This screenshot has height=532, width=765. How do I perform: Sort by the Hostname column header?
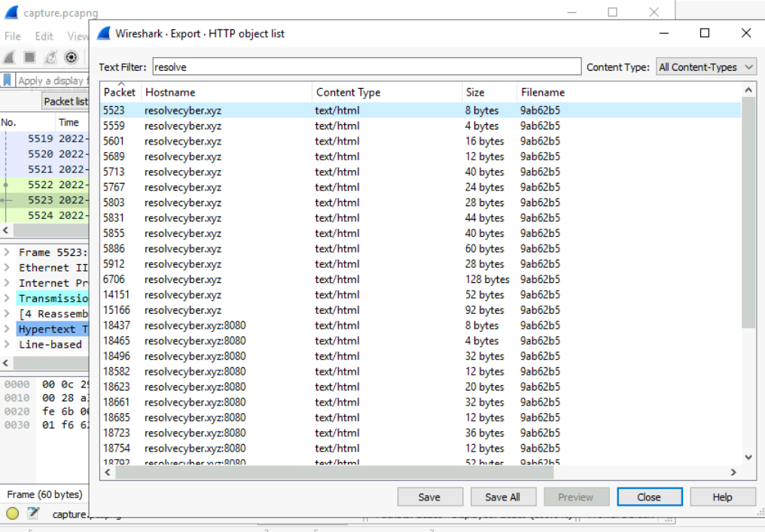tap(227, 92)
